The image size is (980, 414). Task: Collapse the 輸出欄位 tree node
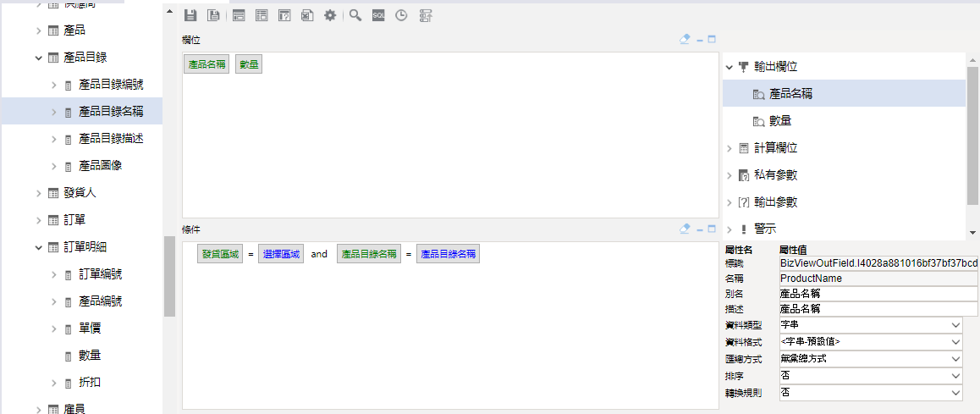pos(729,67)
